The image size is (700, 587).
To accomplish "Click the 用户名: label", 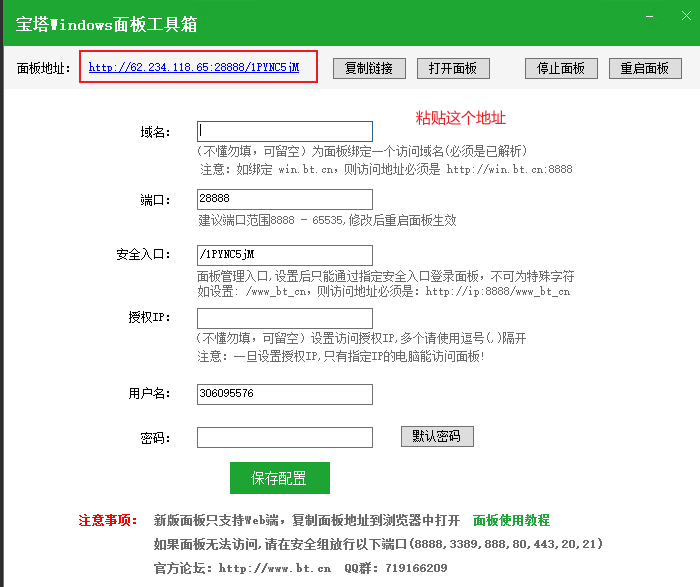I will [149, 393].
